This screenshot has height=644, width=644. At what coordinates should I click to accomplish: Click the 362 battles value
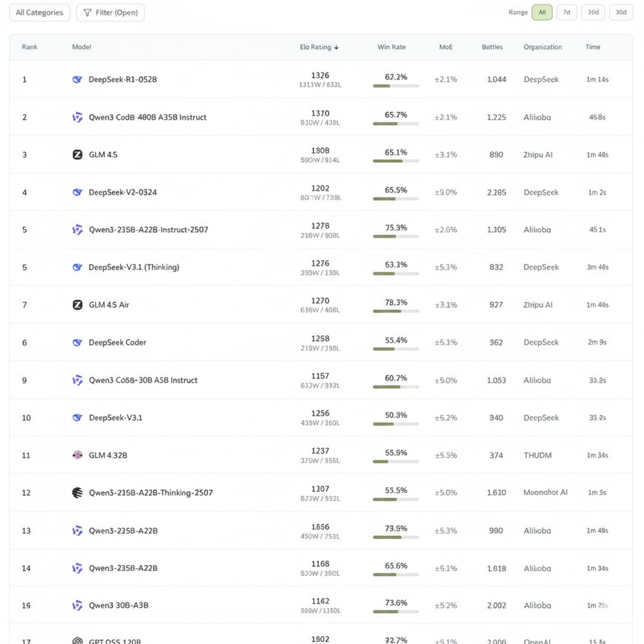[496, 342]
